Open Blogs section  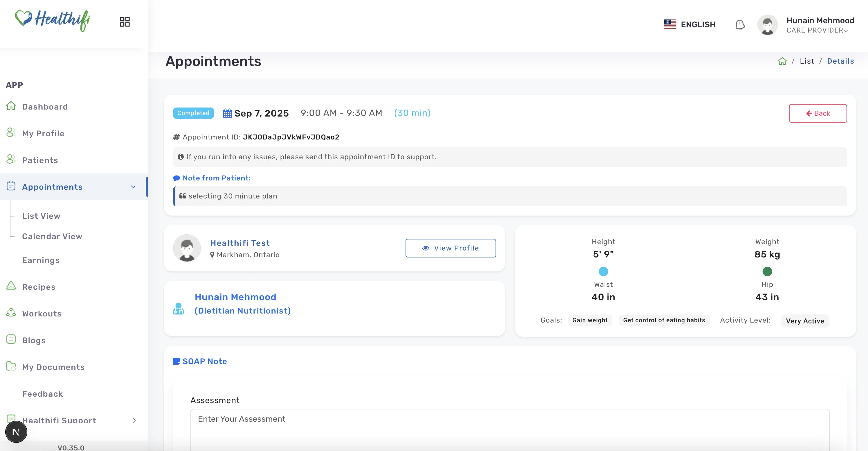[x=34, y=340]
